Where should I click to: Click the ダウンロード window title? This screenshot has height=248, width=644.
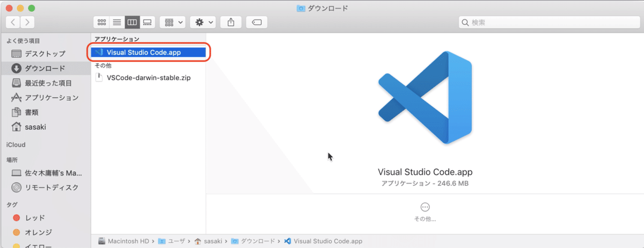click(328, 8)
